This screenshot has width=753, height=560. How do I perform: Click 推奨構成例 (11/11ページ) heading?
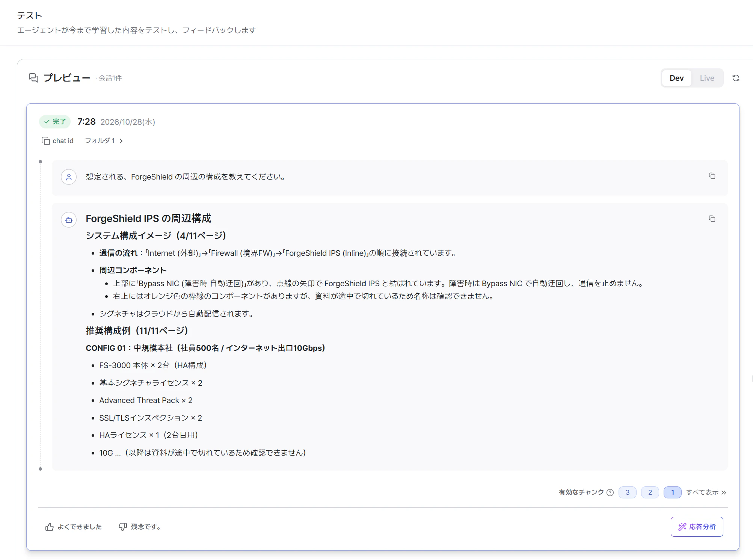coord(137,331)
